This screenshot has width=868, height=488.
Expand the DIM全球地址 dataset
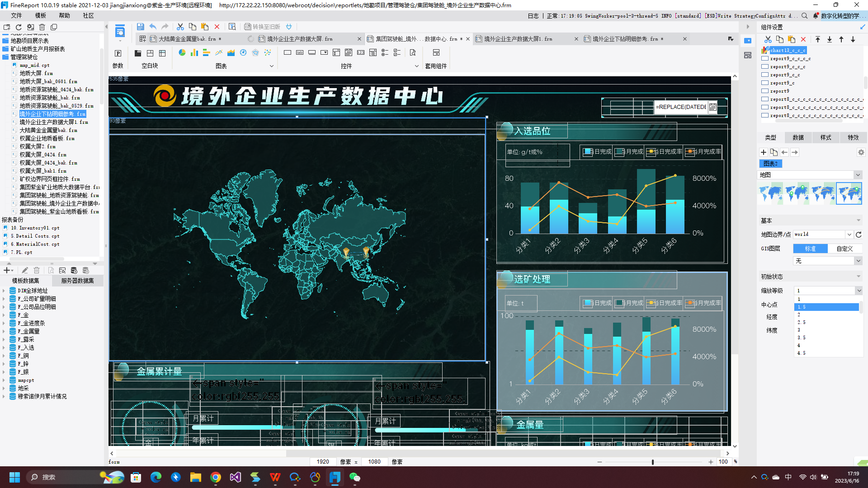(4, 291)
